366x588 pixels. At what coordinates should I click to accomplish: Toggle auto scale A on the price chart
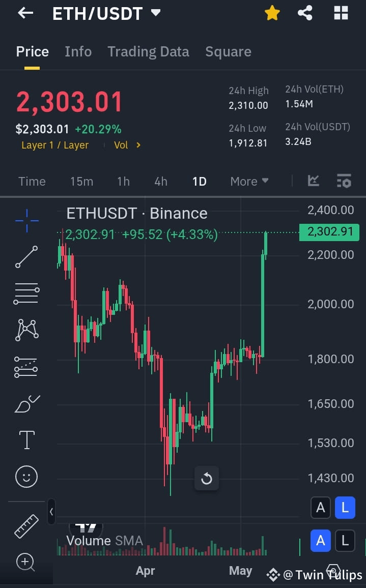[x=321, y=508]
